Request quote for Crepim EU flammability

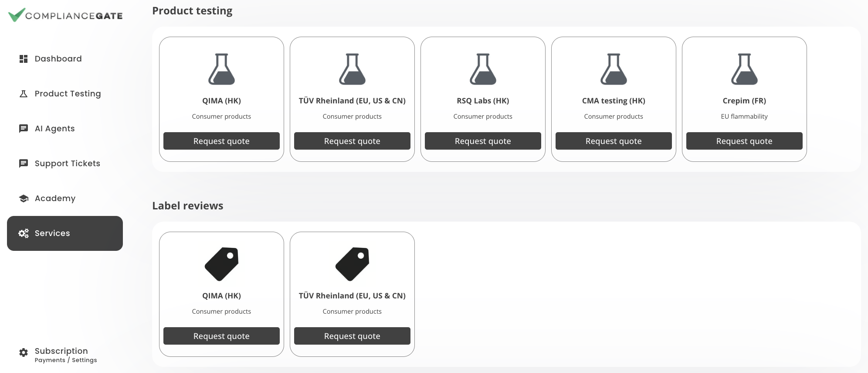[744, 141]
